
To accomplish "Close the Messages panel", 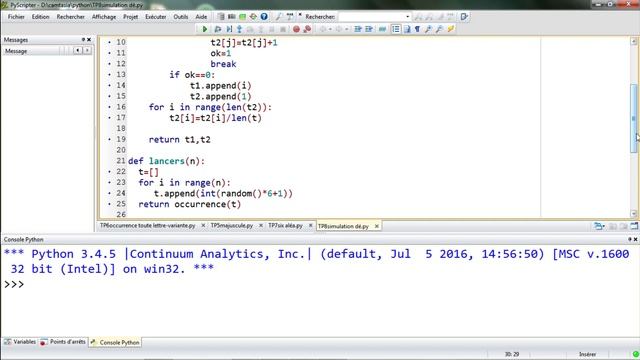I will click(x=89, y=40).
